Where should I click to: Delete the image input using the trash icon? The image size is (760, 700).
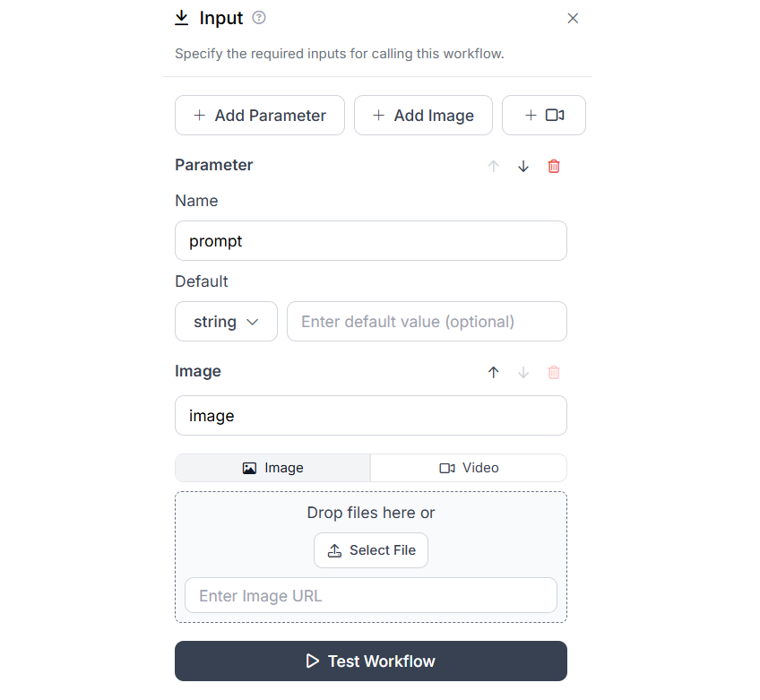[554, 372]
